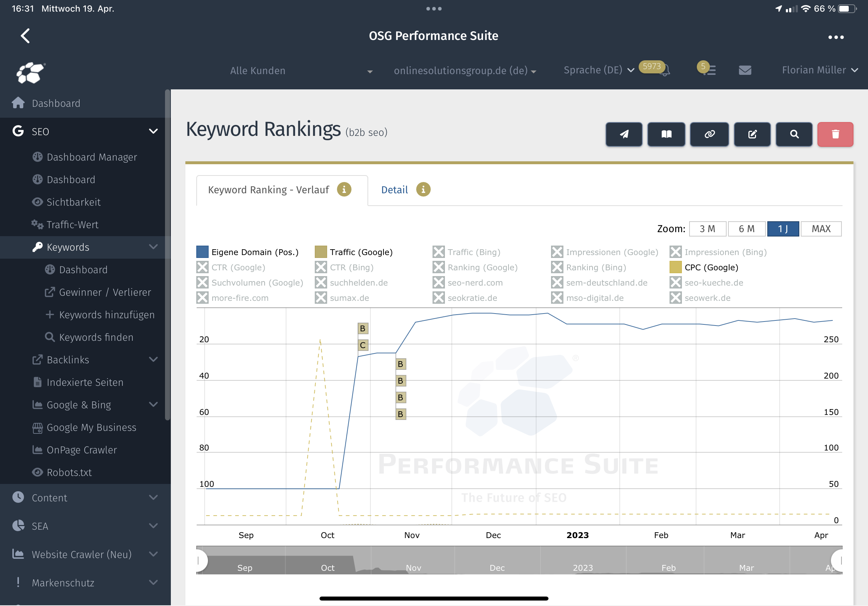Set zoom to 3 M
The height and width of the screenshot is (606, 868).
click(707, 229)
